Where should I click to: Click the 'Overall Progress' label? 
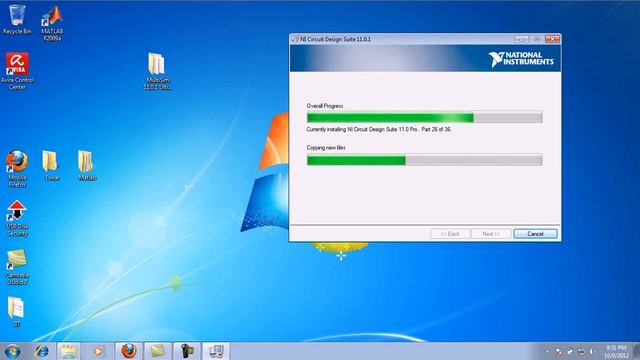coord(325,106)
